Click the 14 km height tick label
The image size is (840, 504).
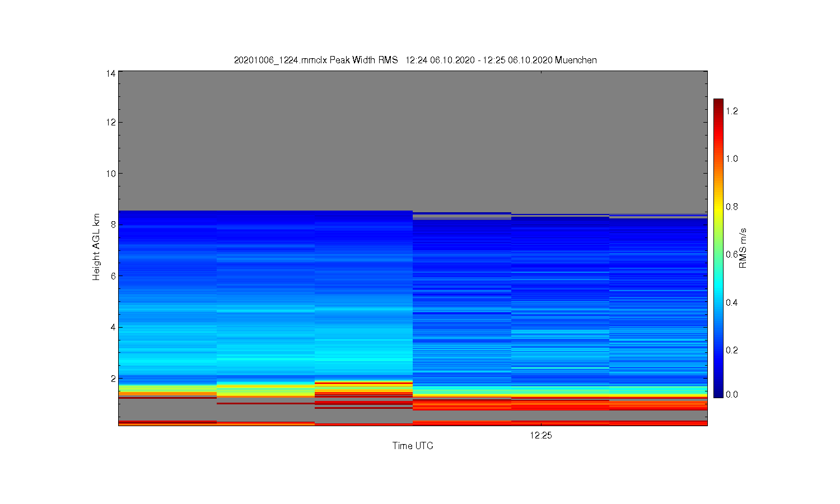click(111, 73)
